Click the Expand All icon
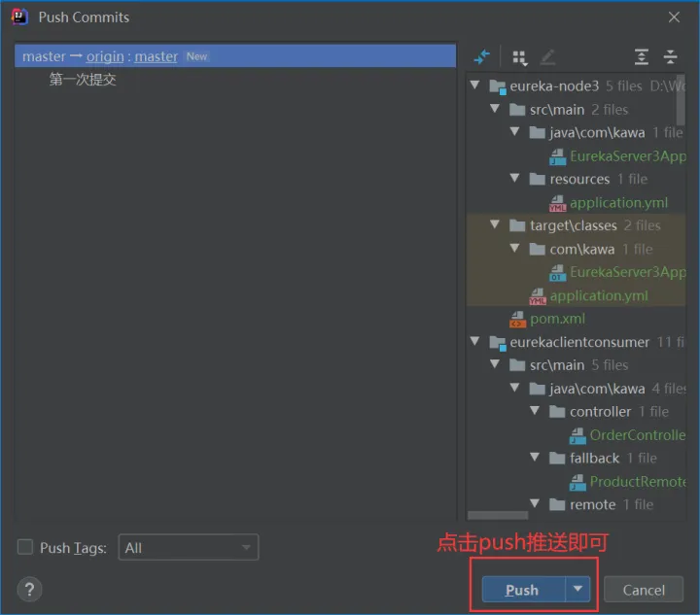700x615 pixels. (642, 56)
